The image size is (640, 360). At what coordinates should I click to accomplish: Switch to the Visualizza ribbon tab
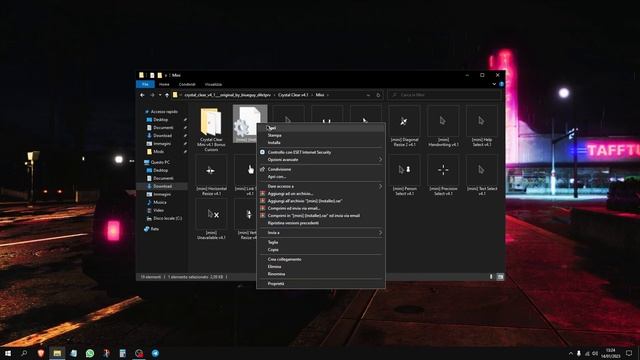213,84
